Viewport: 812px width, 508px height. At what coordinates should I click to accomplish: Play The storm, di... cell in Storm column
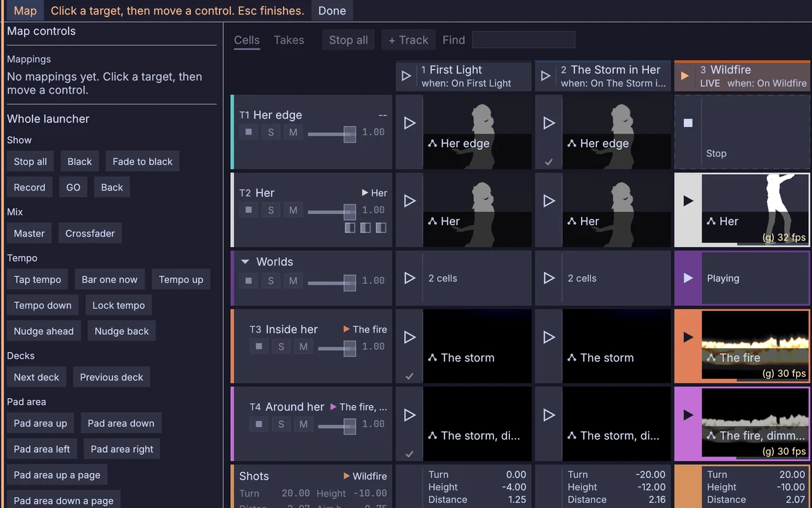(549, 415)
